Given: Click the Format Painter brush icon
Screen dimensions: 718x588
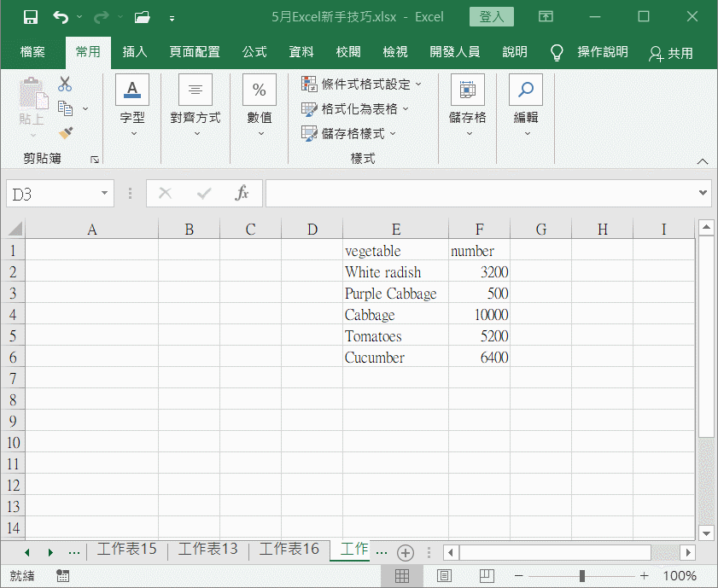Looking at the screenshot, I should click(65, 133).
